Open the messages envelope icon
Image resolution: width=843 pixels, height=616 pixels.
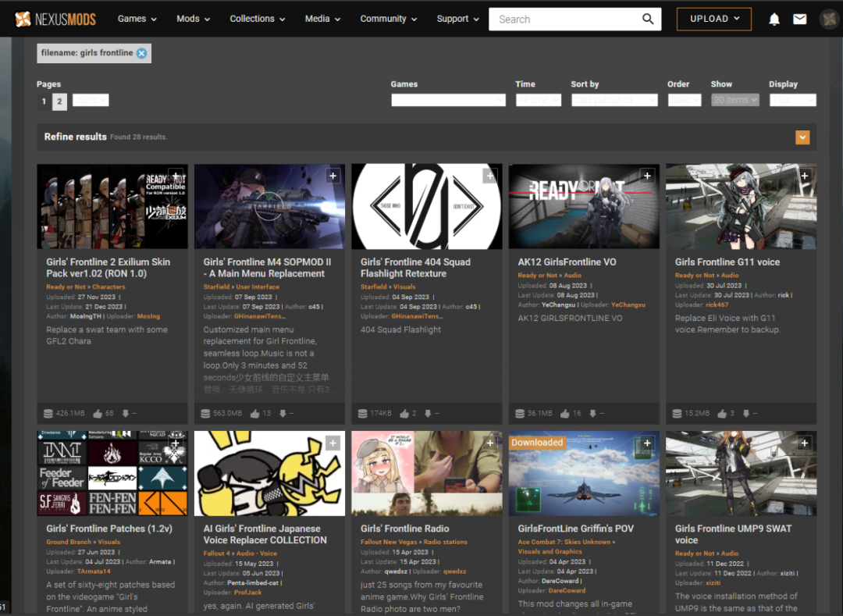coord(799,20)
